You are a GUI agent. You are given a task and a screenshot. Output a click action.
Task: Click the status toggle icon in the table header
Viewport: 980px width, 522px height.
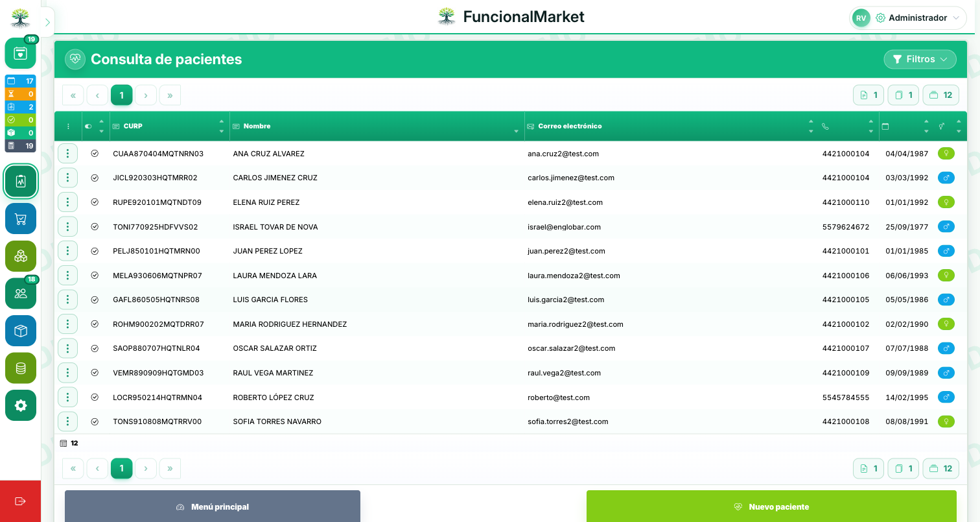88,126
